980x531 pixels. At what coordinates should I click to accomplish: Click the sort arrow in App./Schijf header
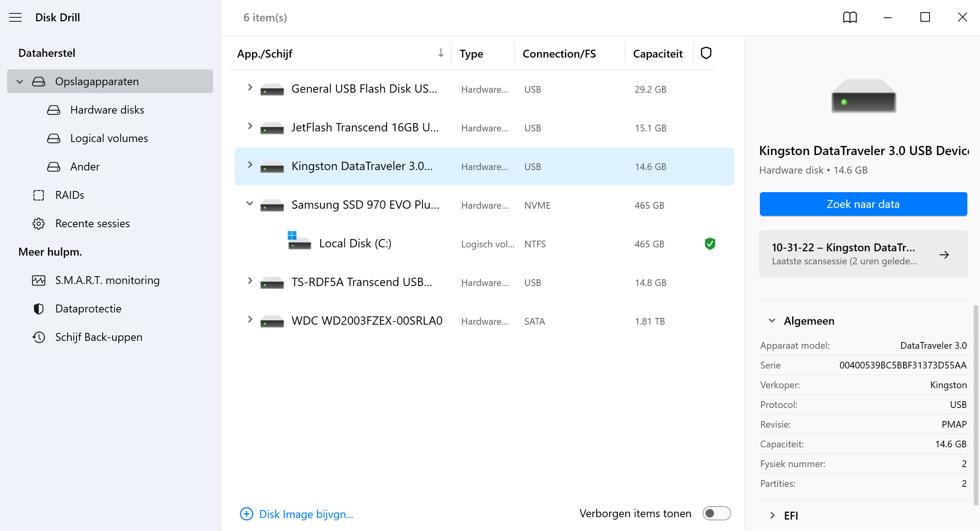[441, 53]
